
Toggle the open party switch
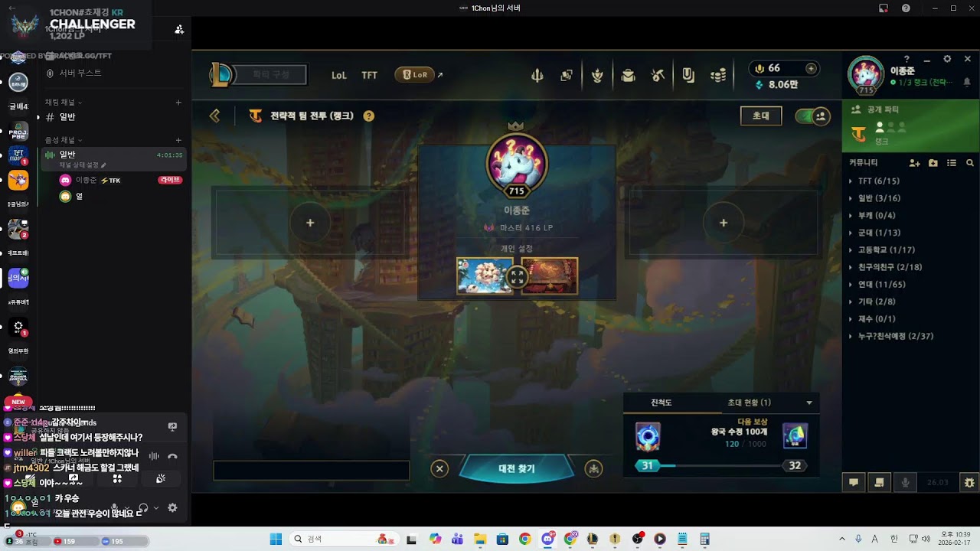[812, 116]
